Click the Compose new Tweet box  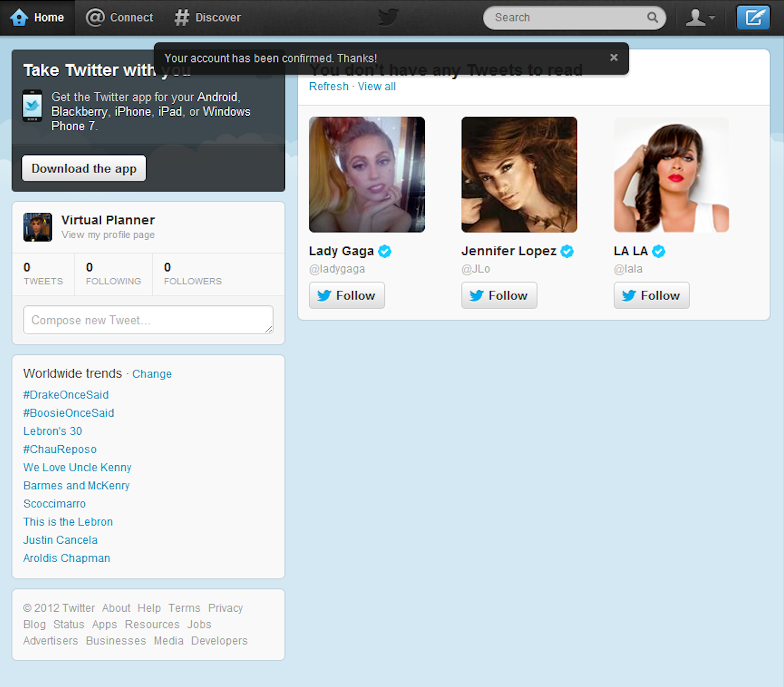click(148, 320)
